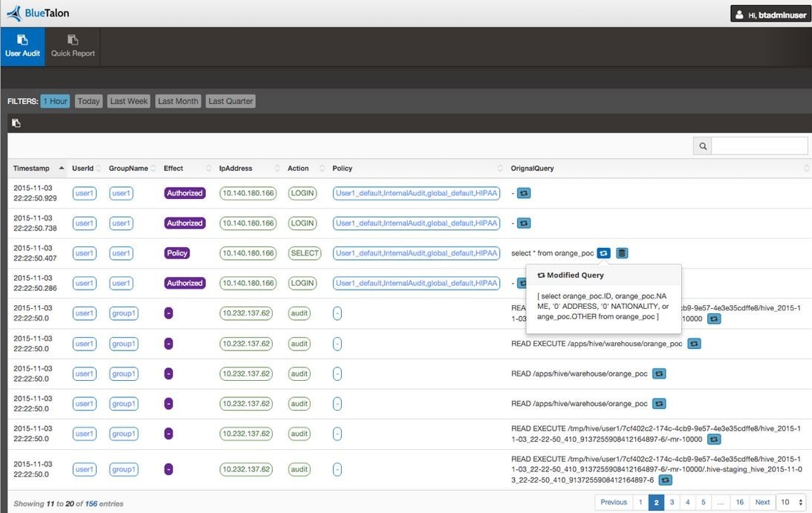Go to the Next page
Screen dimensions: 812x513
point(762,502)
